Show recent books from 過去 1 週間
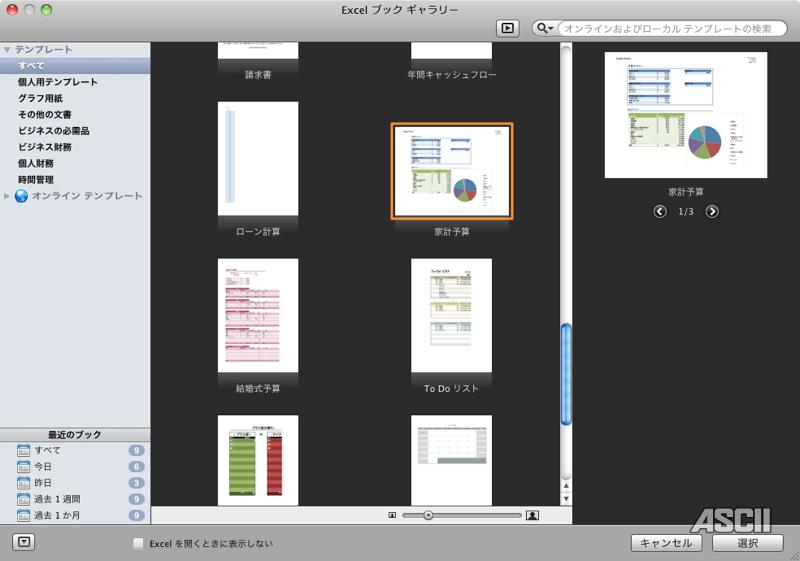The image size is (800, 561). pyautogui.click(x=75, y=499)
